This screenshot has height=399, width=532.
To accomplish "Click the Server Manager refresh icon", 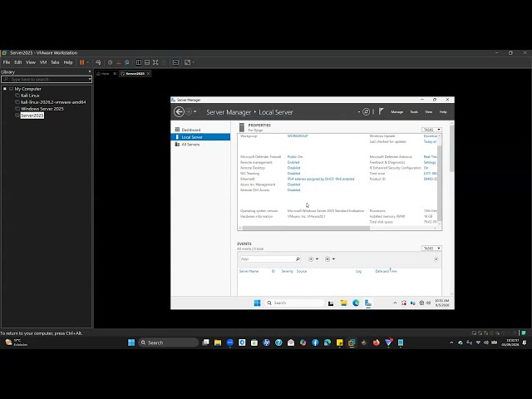I will pyautogui.click(x=366, y=111).
